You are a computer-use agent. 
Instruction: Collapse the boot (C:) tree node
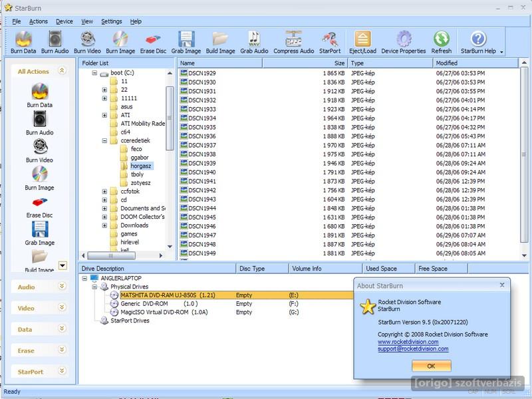coord(94,72)
